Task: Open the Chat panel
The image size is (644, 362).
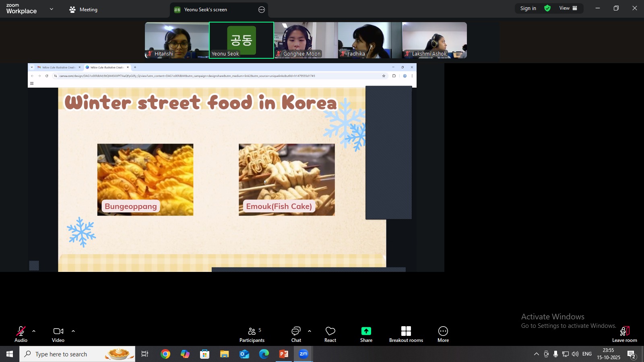Action: [x=296, y=334]
